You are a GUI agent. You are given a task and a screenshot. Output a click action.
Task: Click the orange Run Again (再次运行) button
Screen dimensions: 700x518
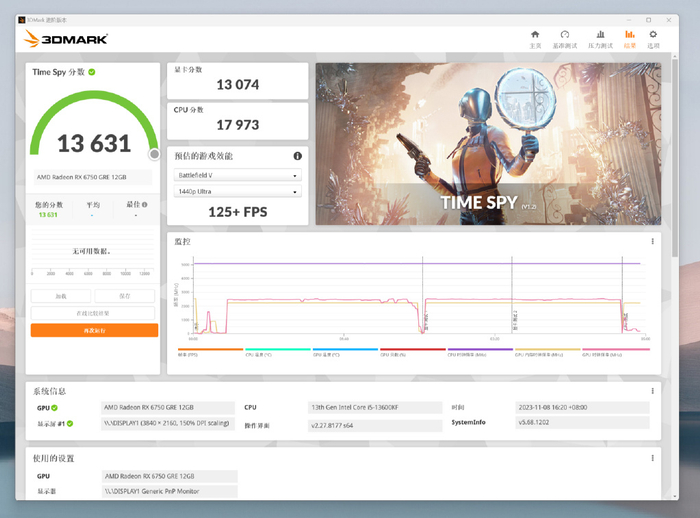pos(94,330)
